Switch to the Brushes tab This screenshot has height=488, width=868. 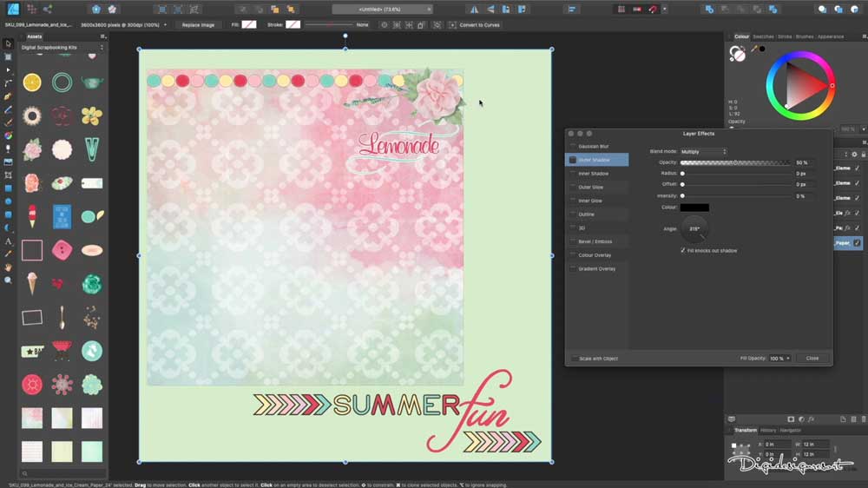tap(805, 36)
